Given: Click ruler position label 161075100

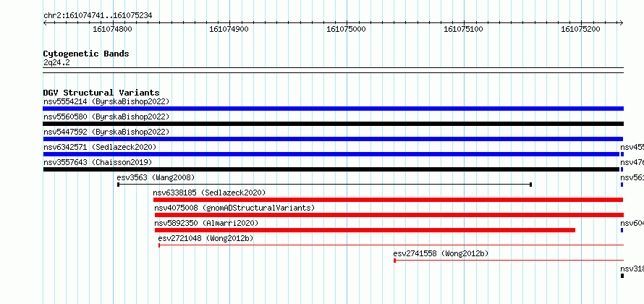Looking at the screenshot, I should point(464,29).
